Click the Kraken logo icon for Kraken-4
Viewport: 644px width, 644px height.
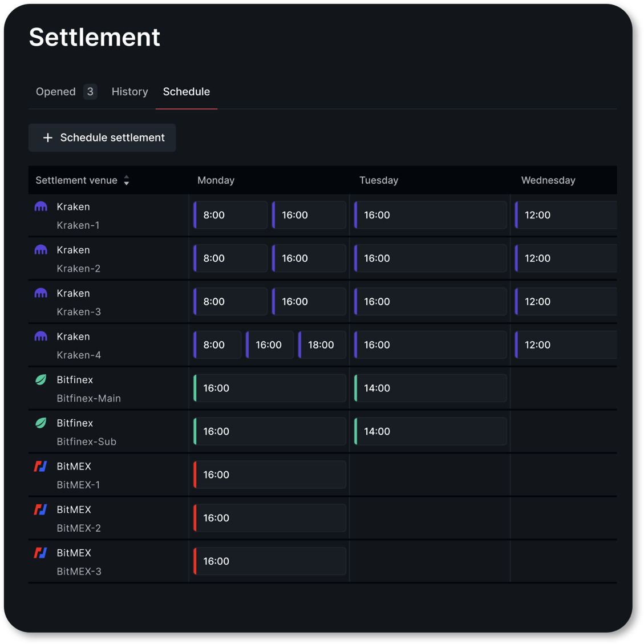pyautogui.click(x=40, y=337)
